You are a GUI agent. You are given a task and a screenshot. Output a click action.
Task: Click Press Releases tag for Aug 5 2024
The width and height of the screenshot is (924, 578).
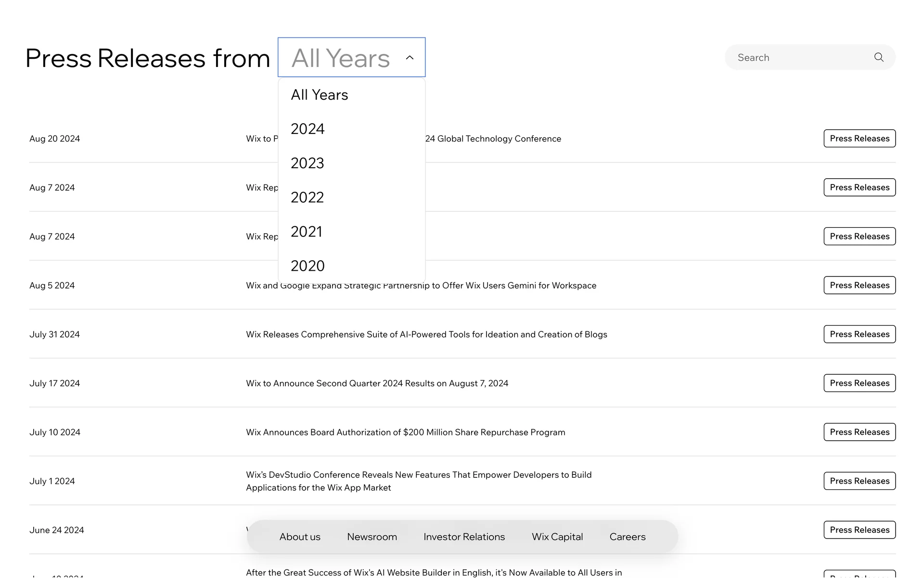click(860, 285)
